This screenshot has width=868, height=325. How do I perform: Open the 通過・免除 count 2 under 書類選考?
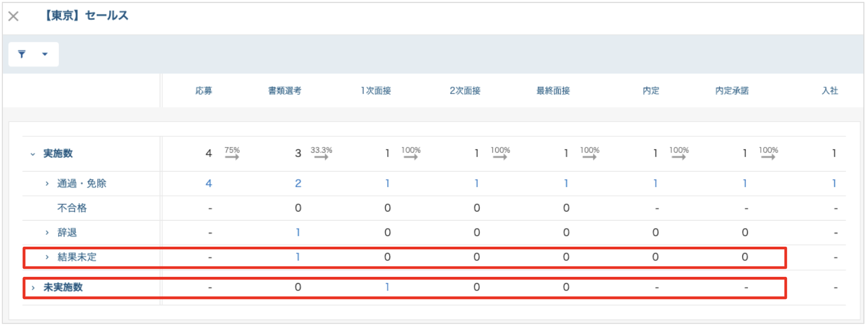coord(298,184)
